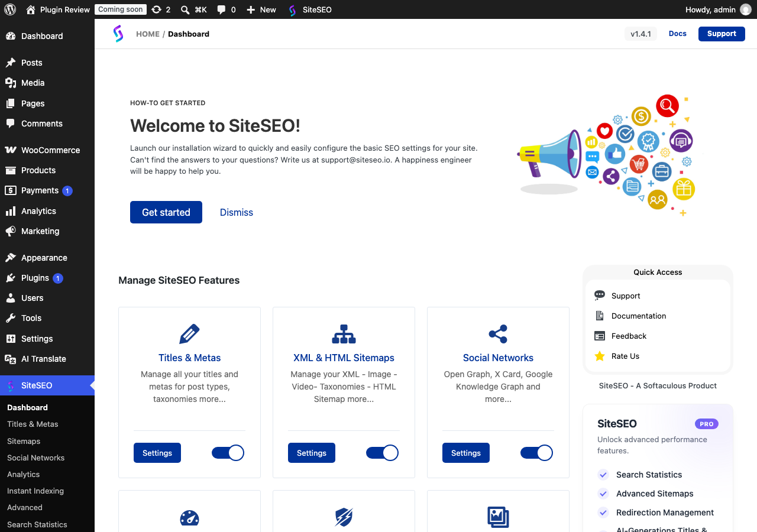Toggle off XML & HTML Sitemaps feature
Viewport: 757px width, 532px height.
coord(382,453)
